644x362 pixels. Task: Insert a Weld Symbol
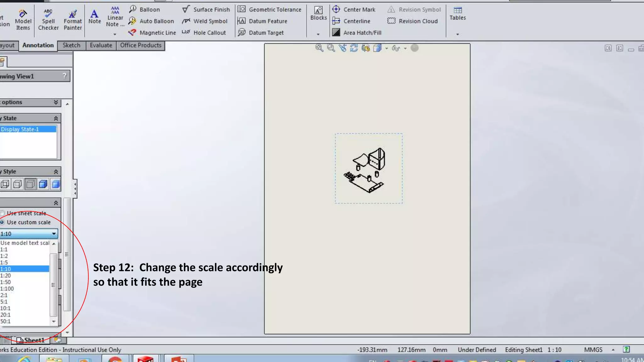[205, 21]
